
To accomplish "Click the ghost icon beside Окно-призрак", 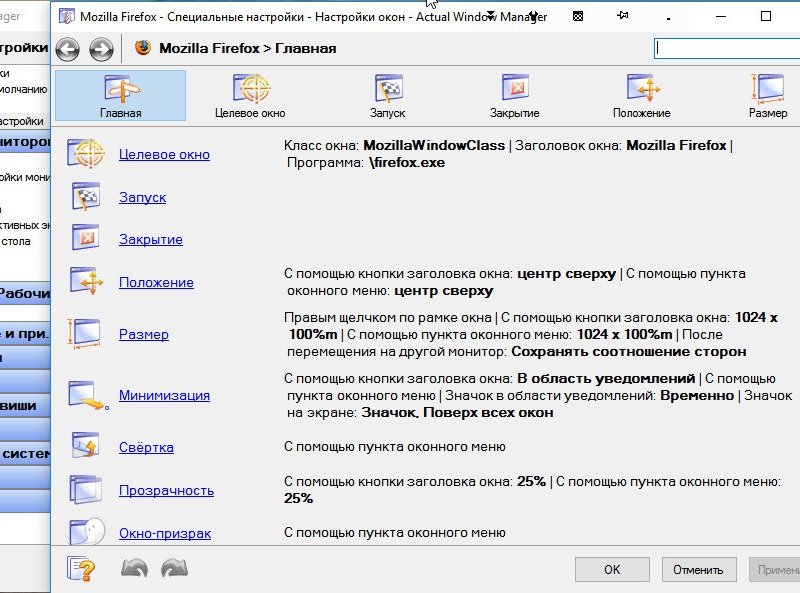I will 86,531.
